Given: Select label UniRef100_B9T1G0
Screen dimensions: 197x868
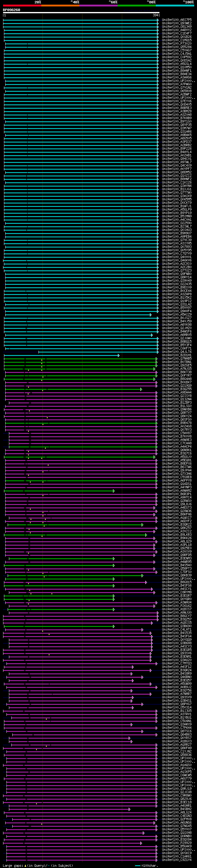Looking at the screenshot, I should (x=177, y=121).
